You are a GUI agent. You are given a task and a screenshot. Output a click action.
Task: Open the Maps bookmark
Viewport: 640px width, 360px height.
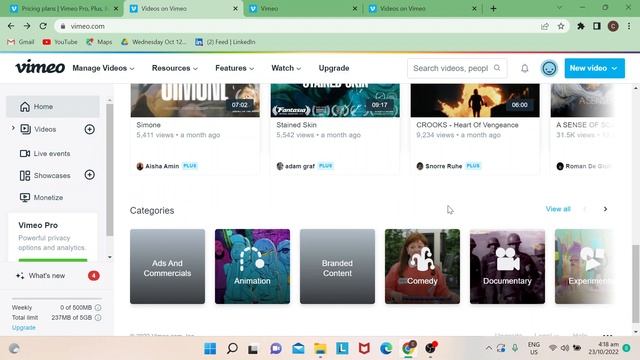99,42
